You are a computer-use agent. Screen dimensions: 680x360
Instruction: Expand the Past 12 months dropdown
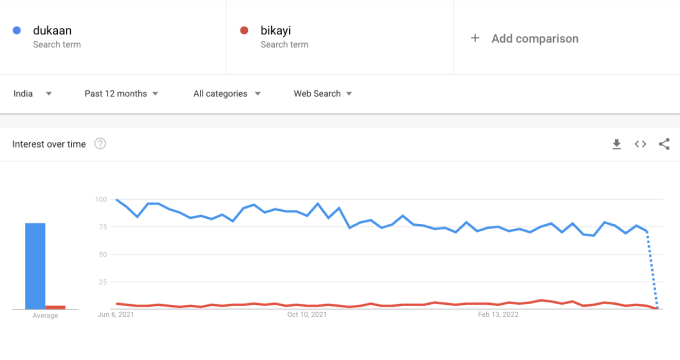tap(121, 94)
